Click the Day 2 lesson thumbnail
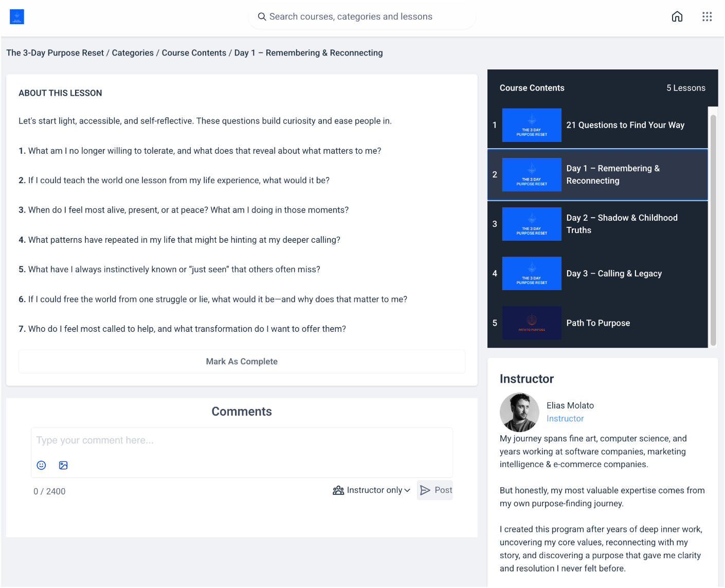 [x=532, y=224]
